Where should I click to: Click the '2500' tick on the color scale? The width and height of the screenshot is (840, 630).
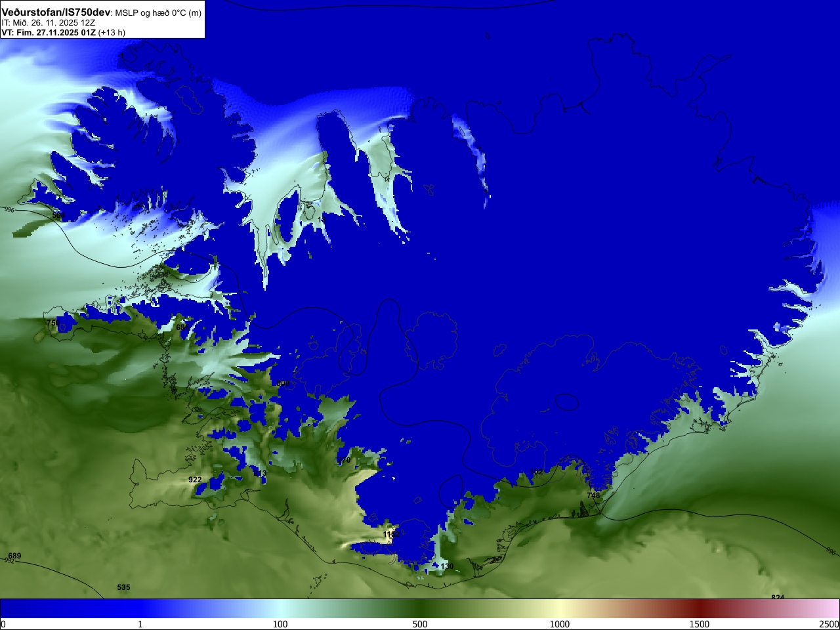point(829,624)
